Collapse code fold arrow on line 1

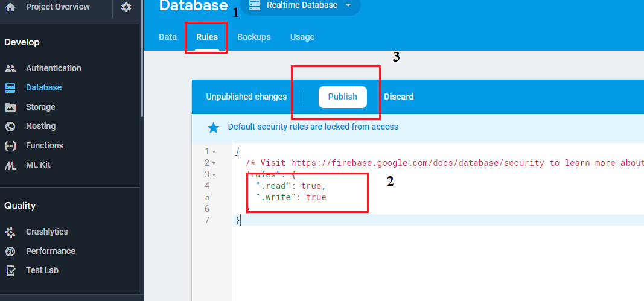(214, 152)
